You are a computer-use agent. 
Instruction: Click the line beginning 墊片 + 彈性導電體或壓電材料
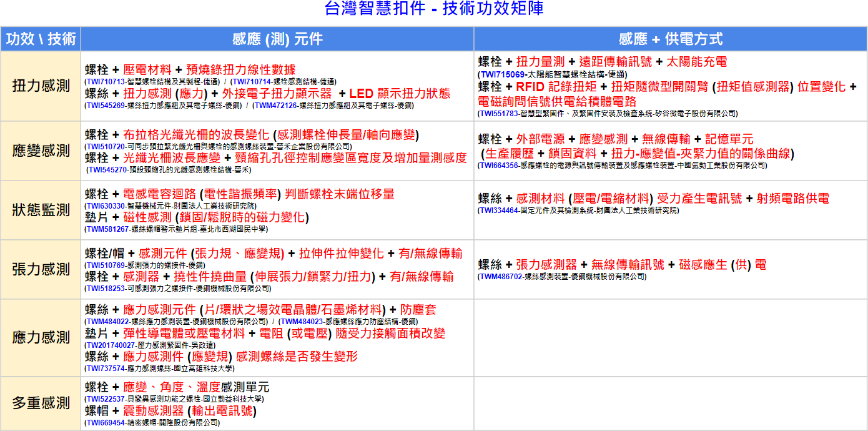coord(265,334)
